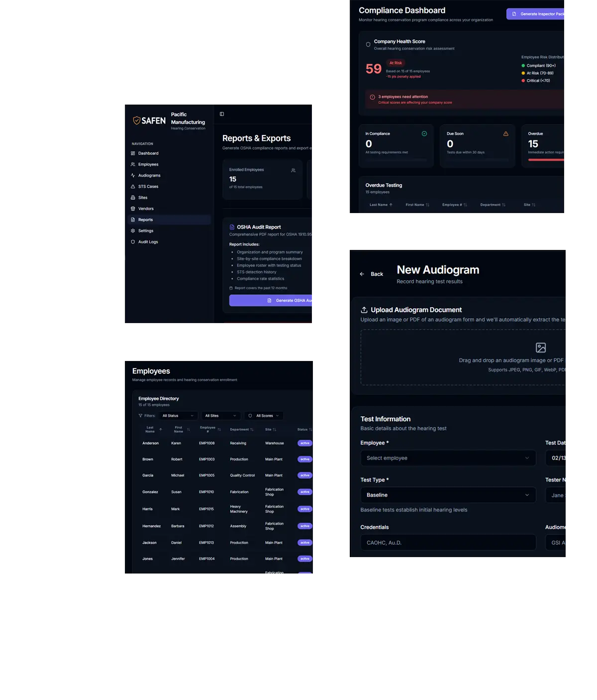Click the red Overdue progress bar
The height and width of the screenshot is (700, 597).
[545, 160]
